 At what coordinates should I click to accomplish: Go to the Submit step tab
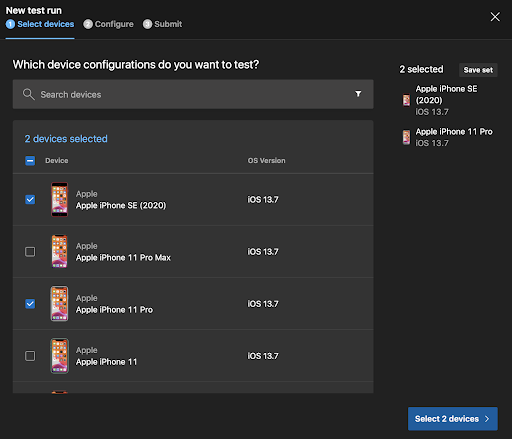[x=162, y=24]
